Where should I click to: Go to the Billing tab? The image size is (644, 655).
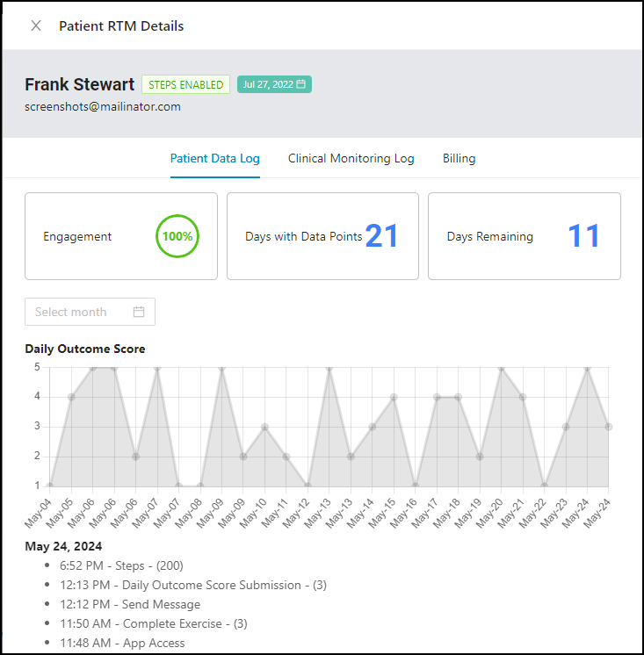pos(459,159)
